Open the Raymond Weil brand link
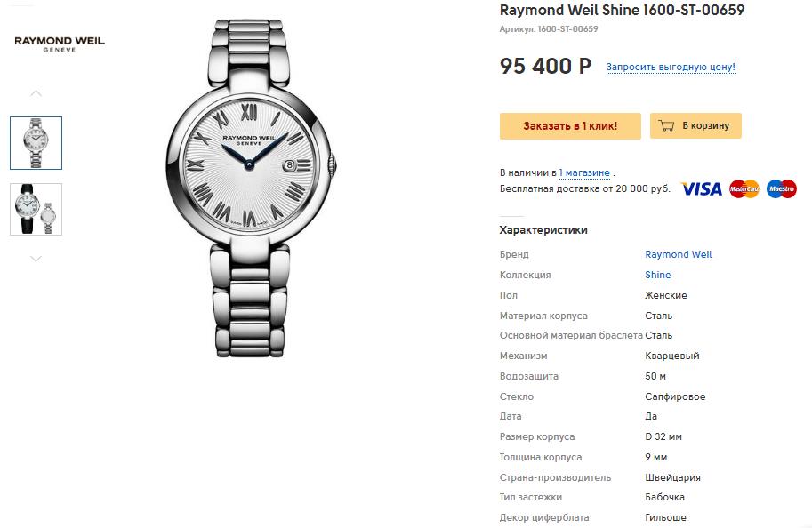This screenshot has height=528, width=812. [x=678, y=254]
